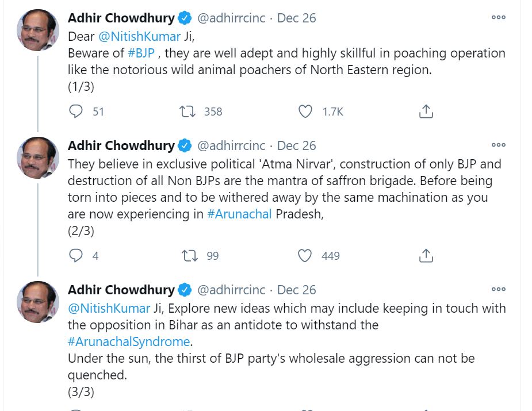
Task: Open the #ArunachalSyndrome hashtag
Action: point(129,341)
